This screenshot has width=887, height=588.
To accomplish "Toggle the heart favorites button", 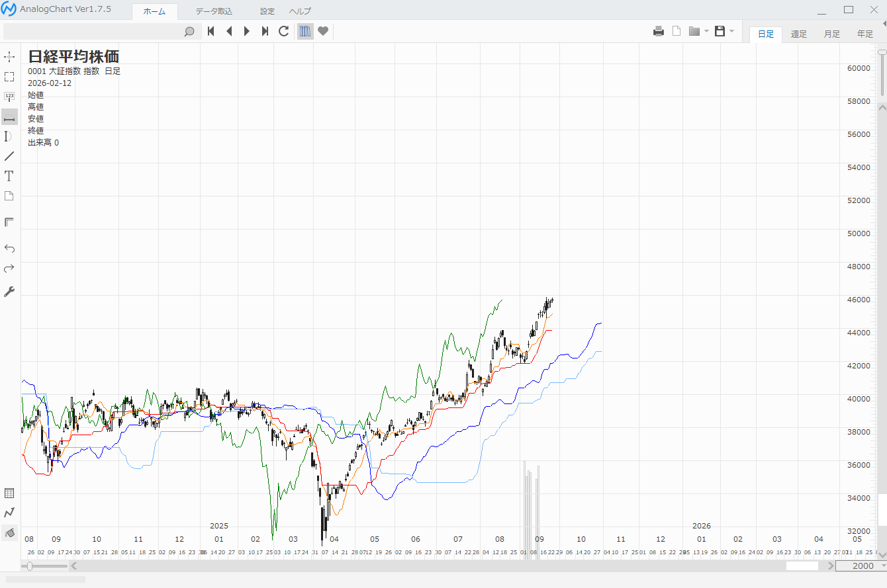I will tap(323, 31).
